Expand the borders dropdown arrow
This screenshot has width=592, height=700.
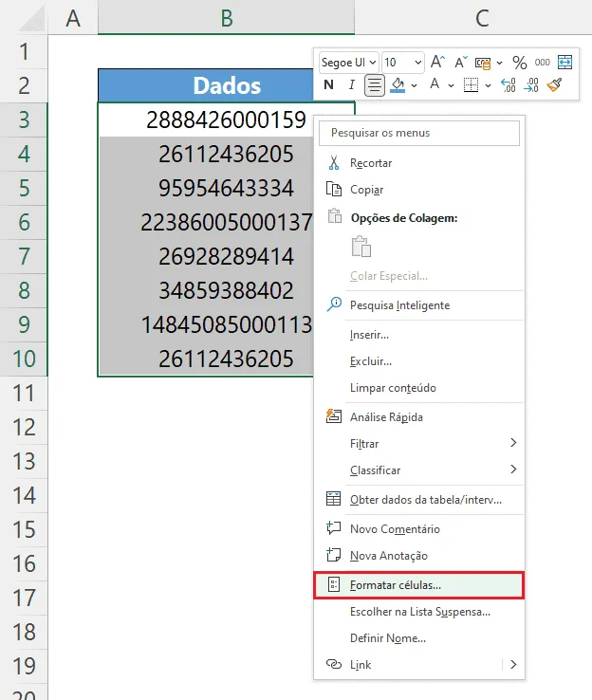coord(488,85)
